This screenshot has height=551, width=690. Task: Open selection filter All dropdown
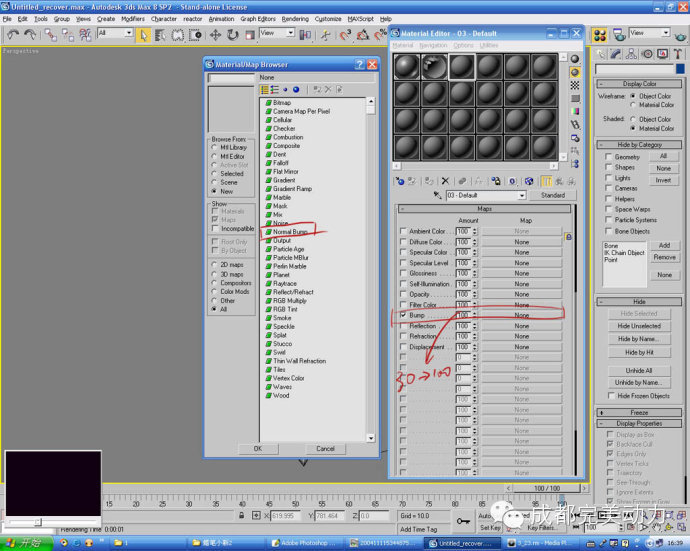(x=128, y=33)
